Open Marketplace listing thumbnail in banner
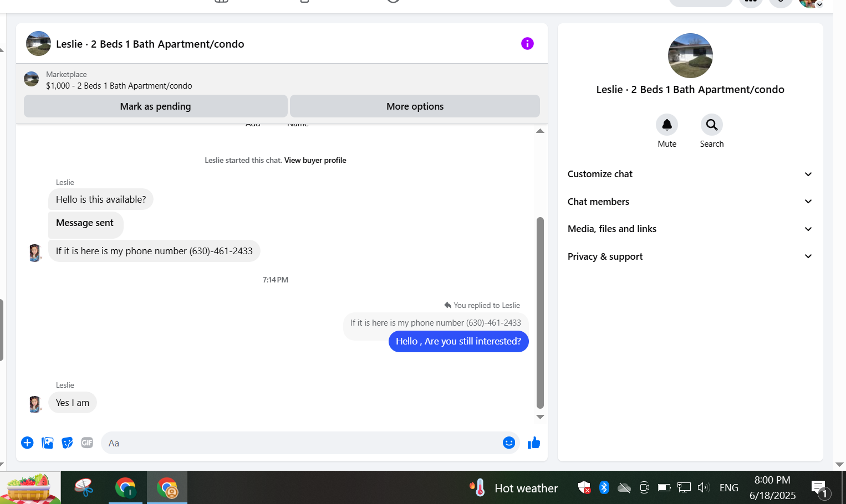This screenshot has height=504, width=846. pos(31,79)
